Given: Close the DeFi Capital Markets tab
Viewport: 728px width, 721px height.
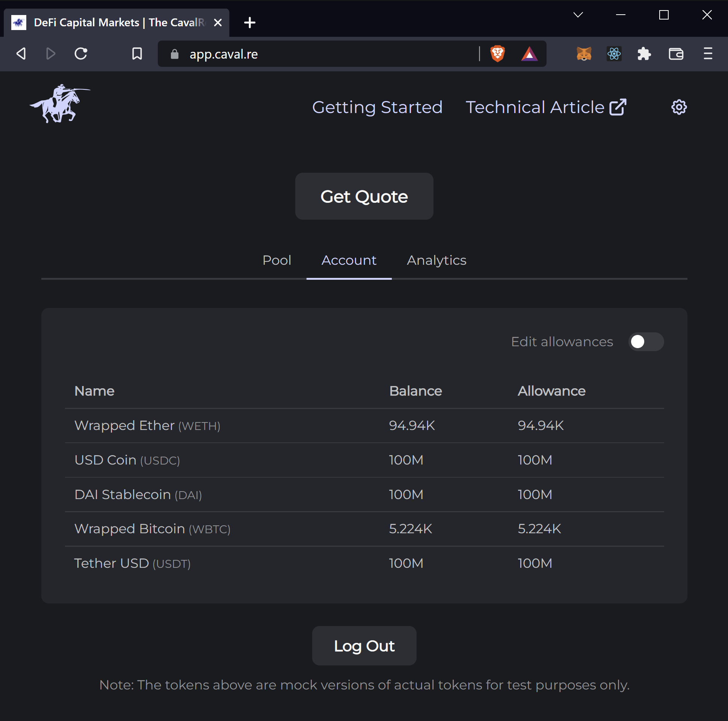Looking at the screenshot, I should (x=218, y=23).
